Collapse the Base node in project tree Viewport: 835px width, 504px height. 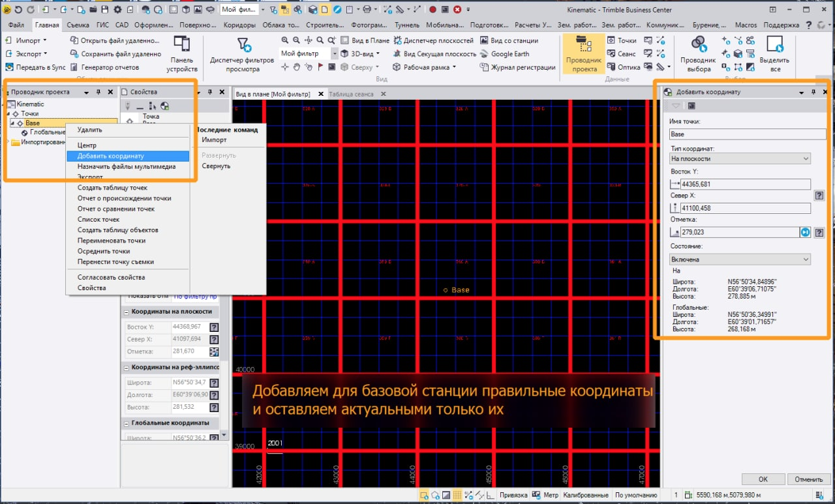pos(12,123)
